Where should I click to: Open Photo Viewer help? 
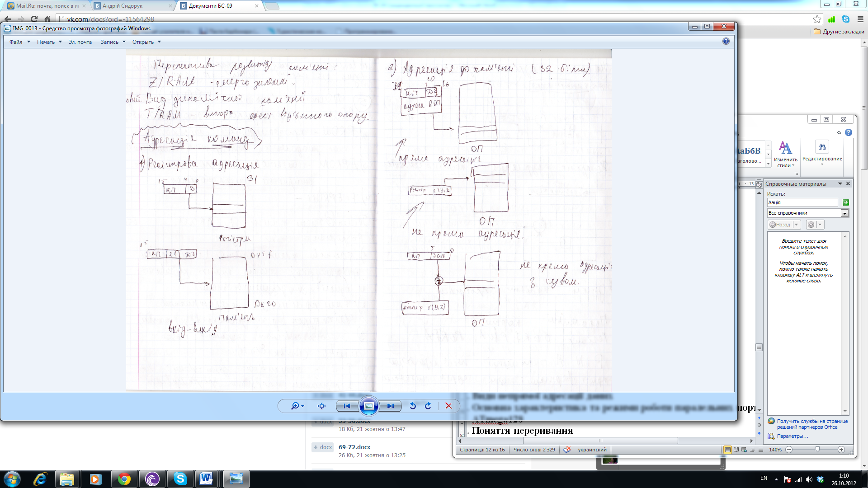pyautogui.click(x=726, y=41)
